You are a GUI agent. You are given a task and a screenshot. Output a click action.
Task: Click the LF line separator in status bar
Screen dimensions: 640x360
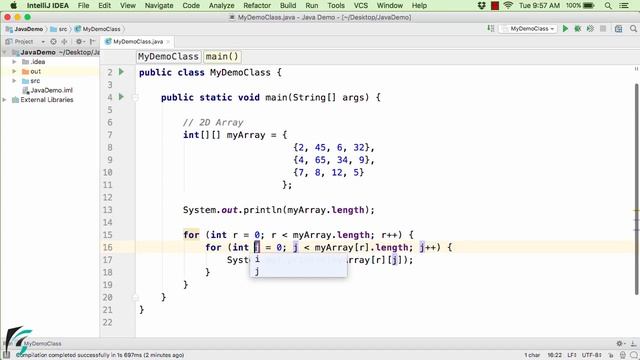click(x=571, y=355)
